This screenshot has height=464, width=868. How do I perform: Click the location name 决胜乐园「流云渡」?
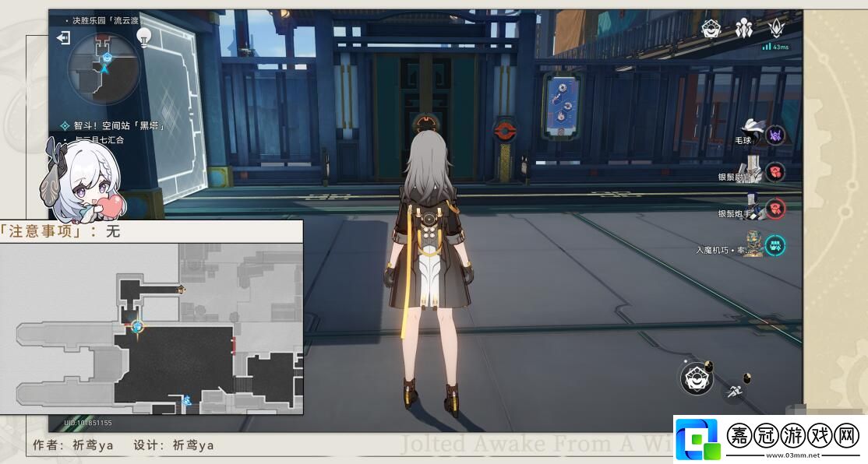coord(105,20)
